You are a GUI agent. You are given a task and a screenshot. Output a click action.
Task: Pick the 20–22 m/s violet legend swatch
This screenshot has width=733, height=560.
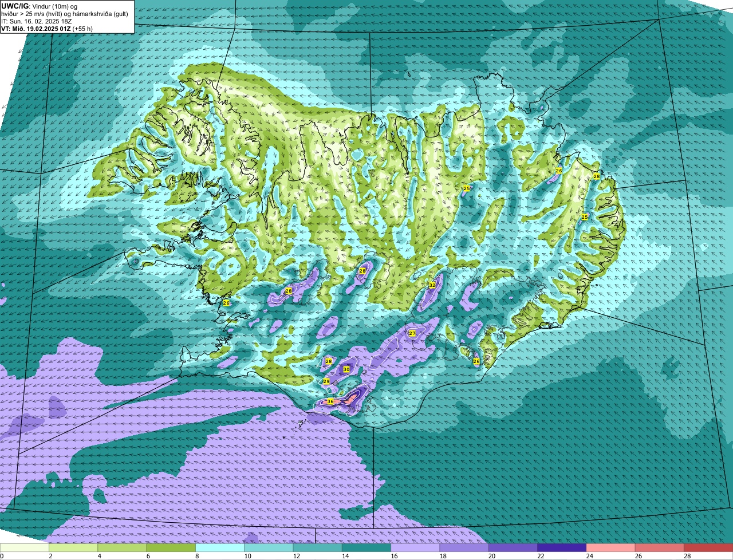pyautogui.click(x=513, y=547)
